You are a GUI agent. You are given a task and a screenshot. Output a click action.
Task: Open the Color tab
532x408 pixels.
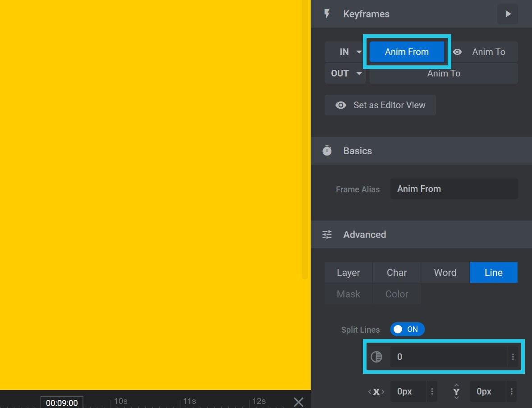[397, 294]
